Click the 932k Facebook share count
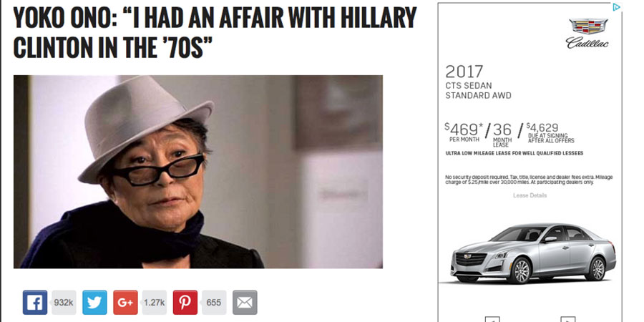The image size is (644, 322). pyautogui.click(x=64, y=303)
